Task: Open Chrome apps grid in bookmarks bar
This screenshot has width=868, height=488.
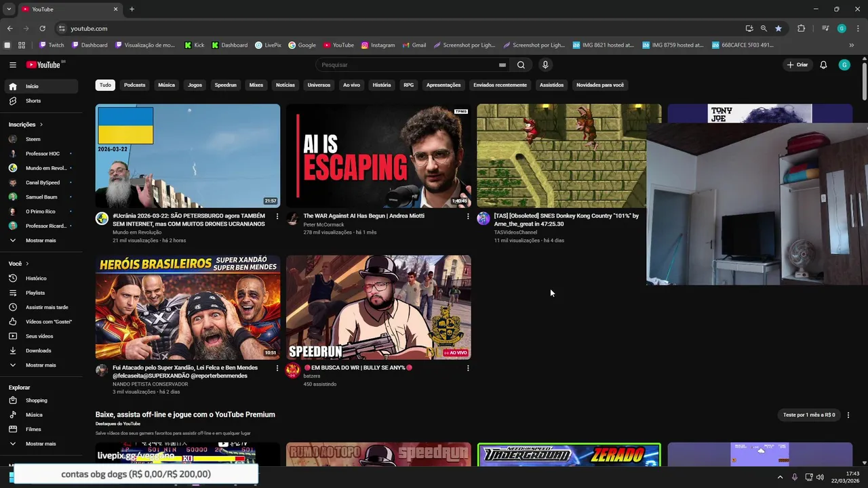Action: (22, 45)
